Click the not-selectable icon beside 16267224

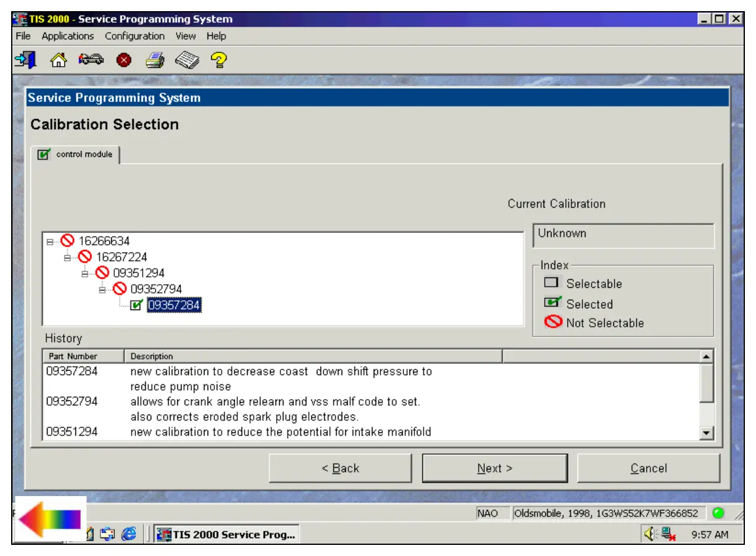pos(85,257)
